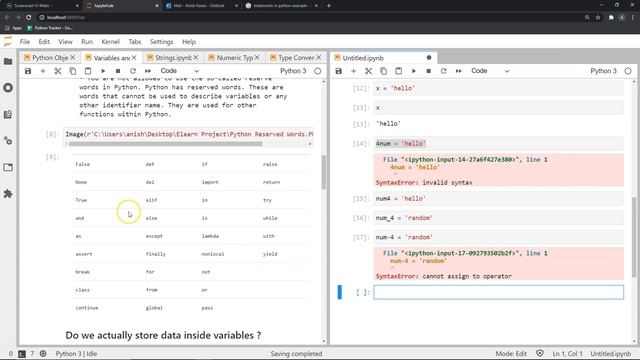Click the trusted notebook shield status icon
The height and width of the screenshot is (360, 640).
(540, 353)
